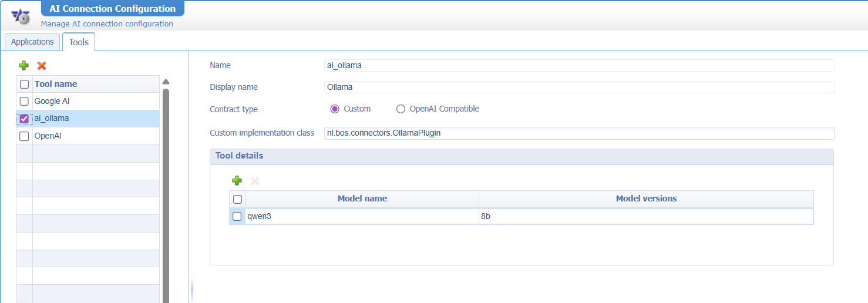Uncheck the ai_ollama checkbox

[25, 119]
